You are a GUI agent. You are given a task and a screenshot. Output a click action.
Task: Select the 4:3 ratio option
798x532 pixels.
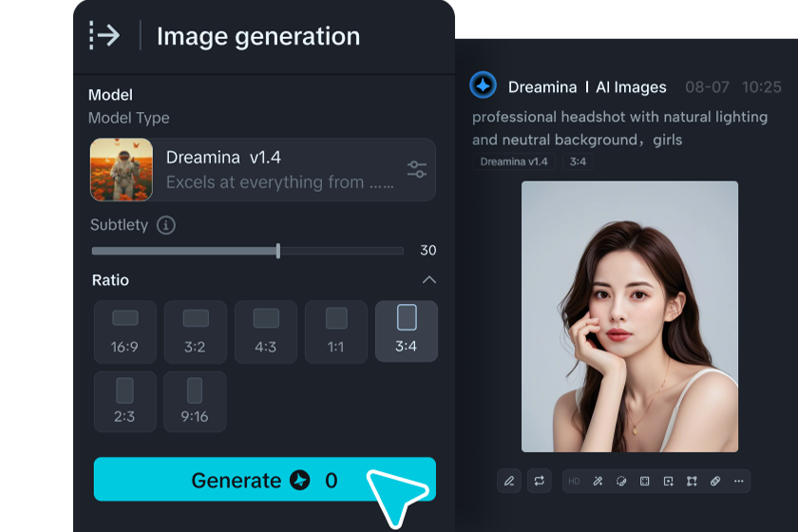[266, 332]
